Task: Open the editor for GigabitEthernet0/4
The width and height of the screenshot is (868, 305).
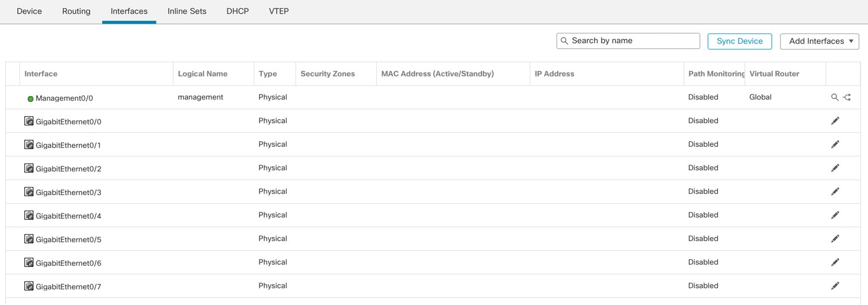Action: pyautogui.click(x=835, y=215)
